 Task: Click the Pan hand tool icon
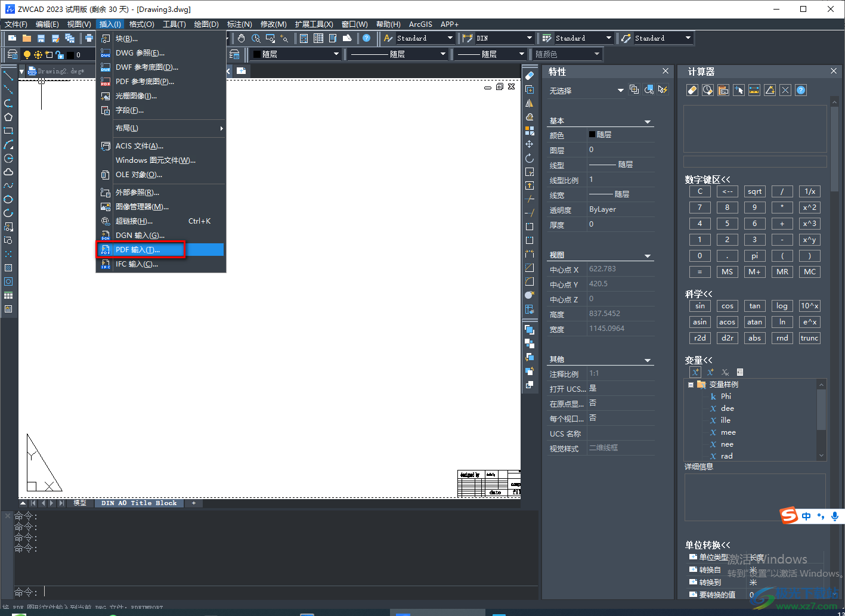click(x=241, y=38)
